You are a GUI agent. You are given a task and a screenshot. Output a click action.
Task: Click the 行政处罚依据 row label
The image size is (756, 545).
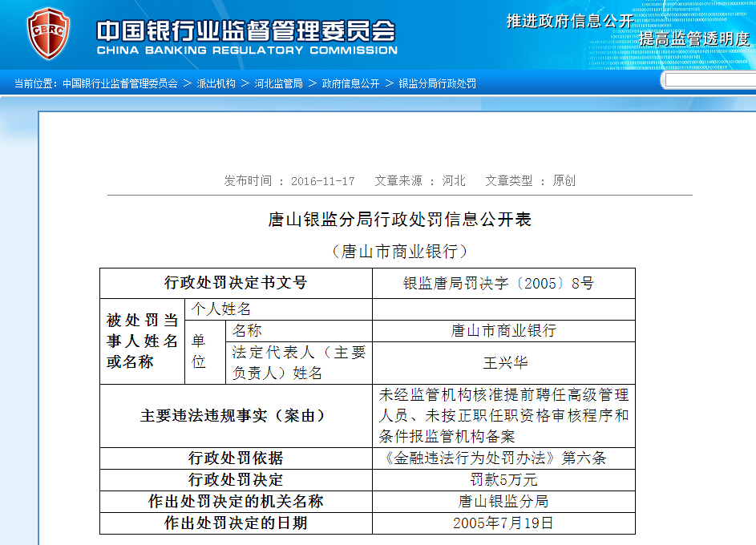pyautogui.click(x=236, y=458)
